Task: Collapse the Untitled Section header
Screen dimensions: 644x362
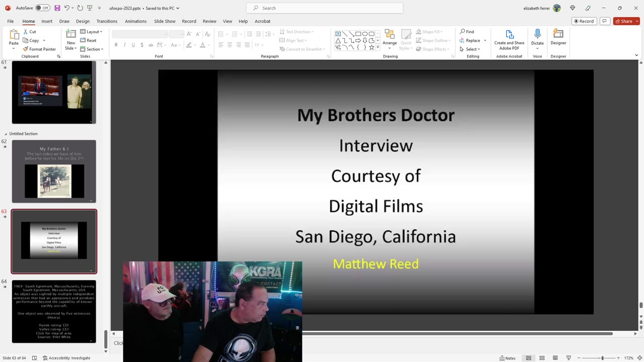Action: 6,134
